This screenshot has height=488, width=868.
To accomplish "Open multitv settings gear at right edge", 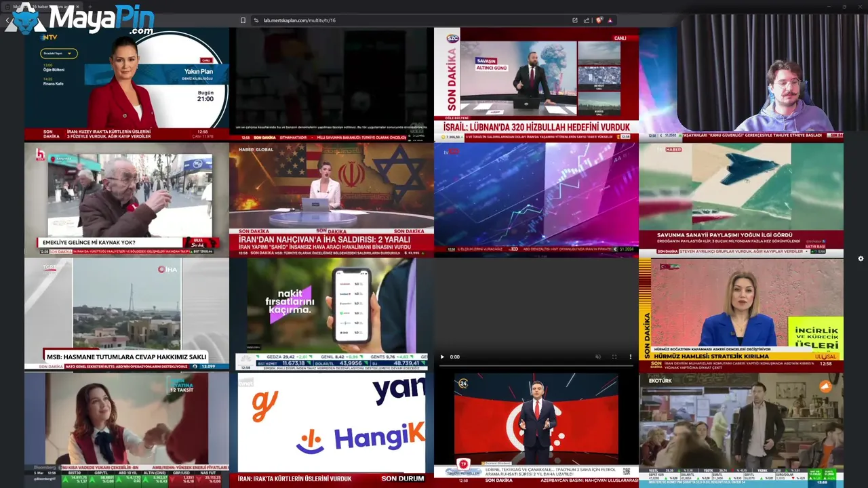I will (861, 258).
